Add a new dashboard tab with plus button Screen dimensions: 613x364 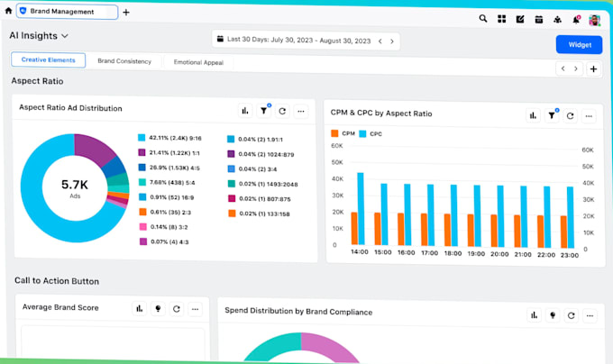593,69
